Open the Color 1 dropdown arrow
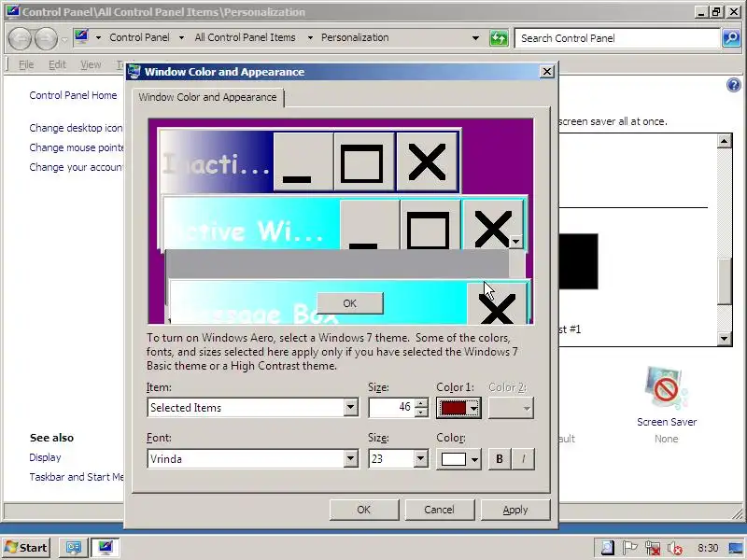The image size is (747, 560). click(x=473, y=408)
